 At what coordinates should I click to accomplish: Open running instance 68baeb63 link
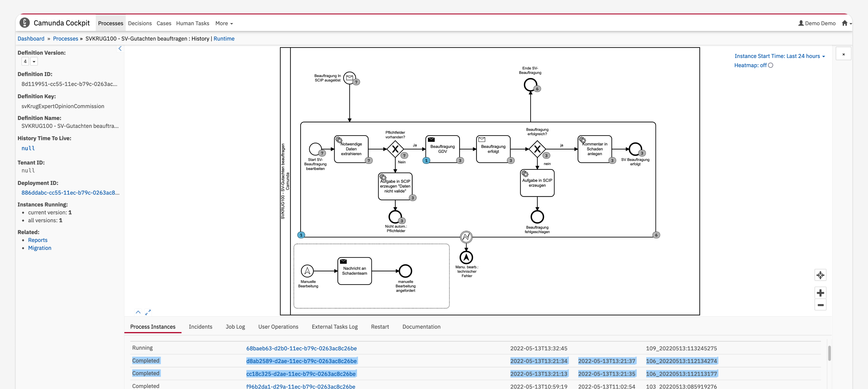pos(301,348)
